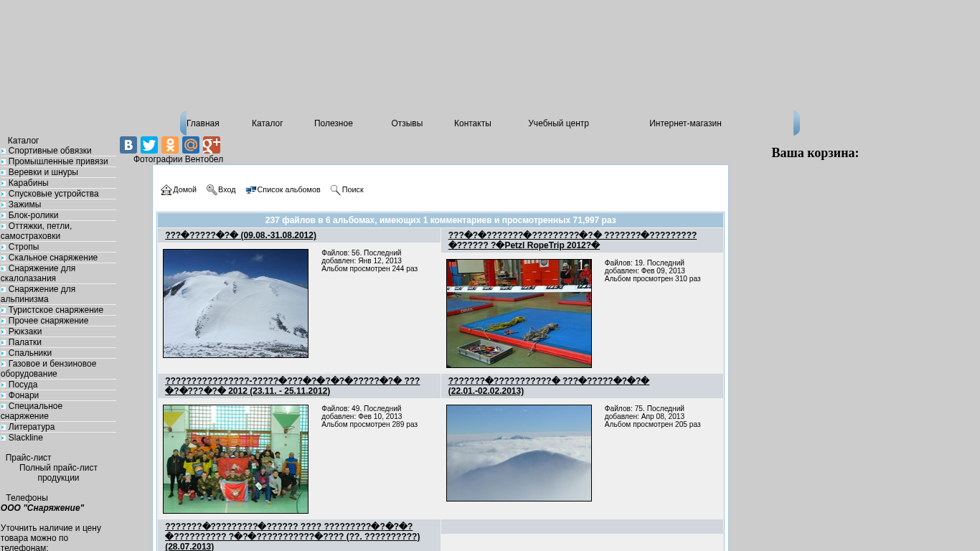Open the group photo album thumbnail

[x=235, y=459]
